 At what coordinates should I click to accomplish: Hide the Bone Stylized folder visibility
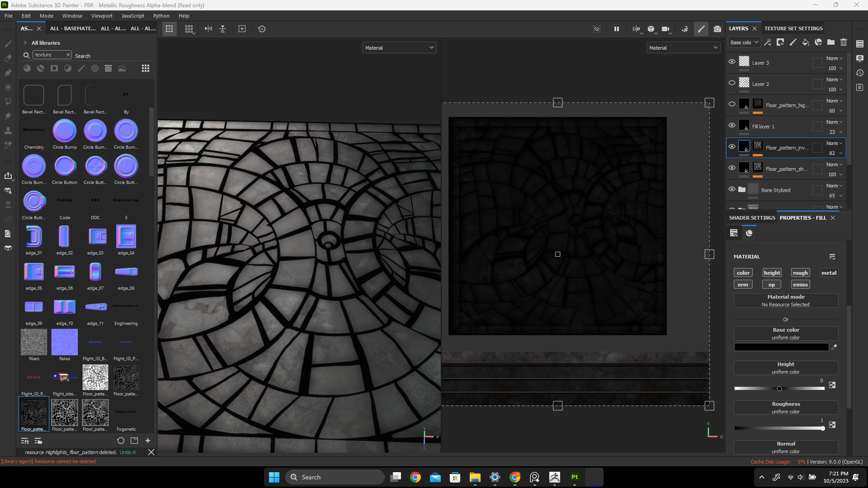point(732,189)
